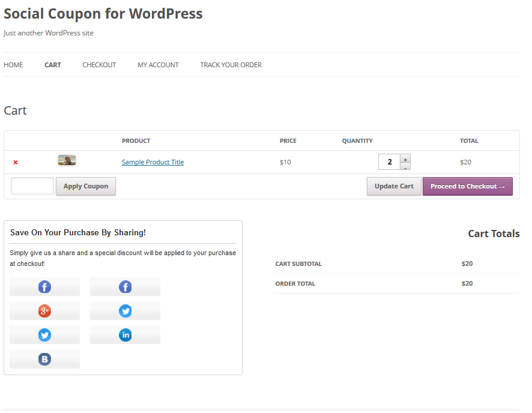Click the right-column Twitter share icon

[x=125, y=311]
